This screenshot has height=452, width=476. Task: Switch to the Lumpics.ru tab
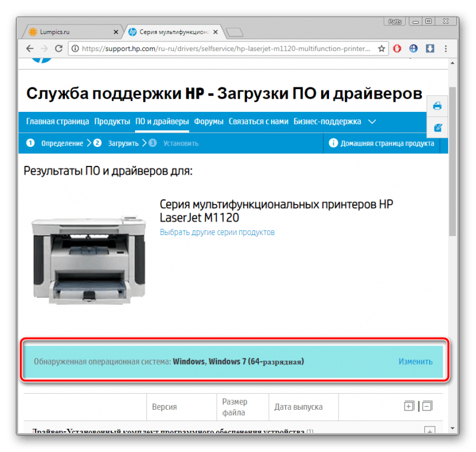(x=71, y=32)
